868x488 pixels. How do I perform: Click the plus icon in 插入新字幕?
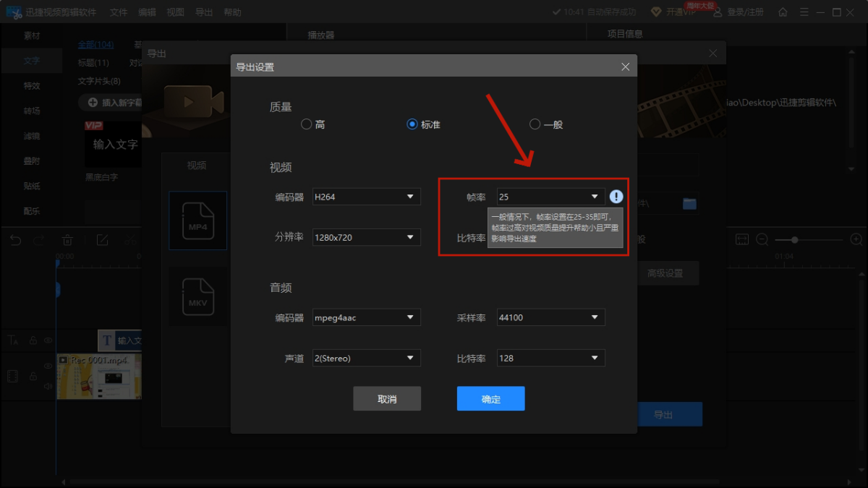point(93,103)
